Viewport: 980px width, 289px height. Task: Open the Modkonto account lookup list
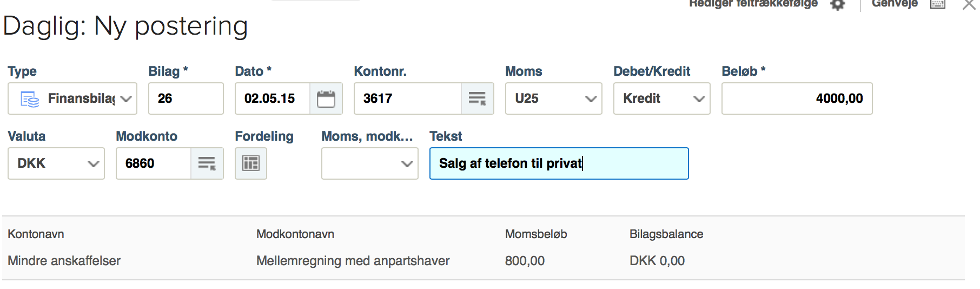coord(207,163)
